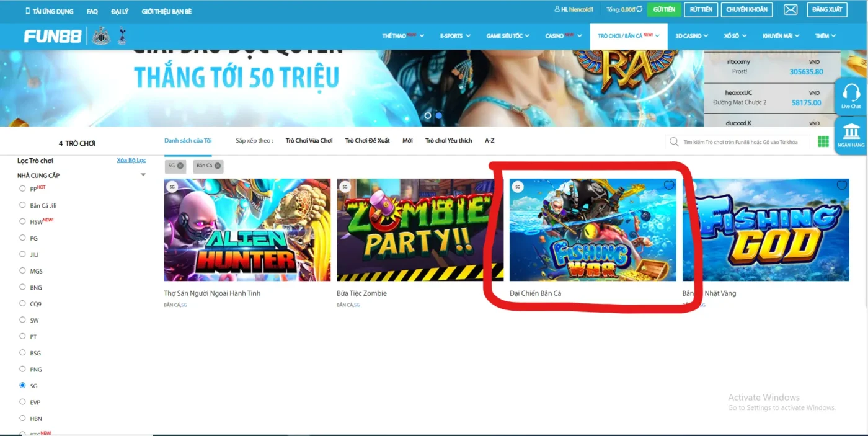
Task: Sort games A-Z
Action: (x=489, y=141)
